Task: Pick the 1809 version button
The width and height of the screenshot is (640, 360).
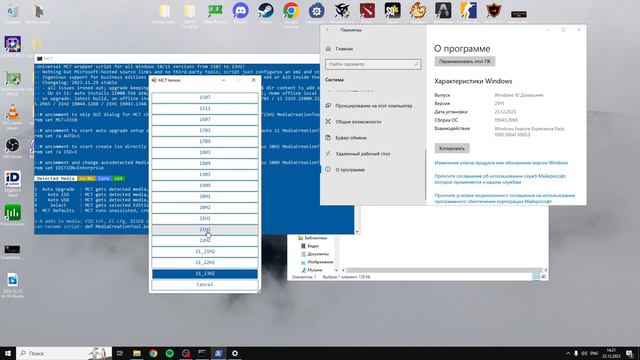Action: click(x=205, y=164)
